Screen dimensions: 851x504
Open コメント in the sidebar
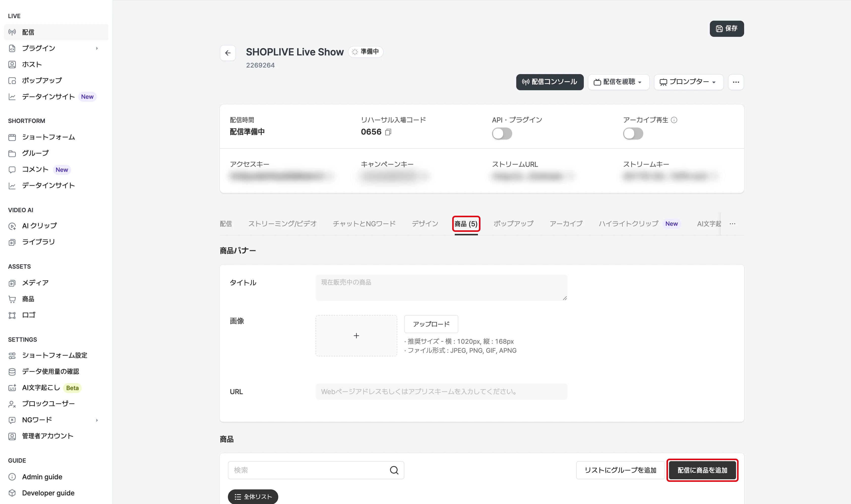pos(56,170)
